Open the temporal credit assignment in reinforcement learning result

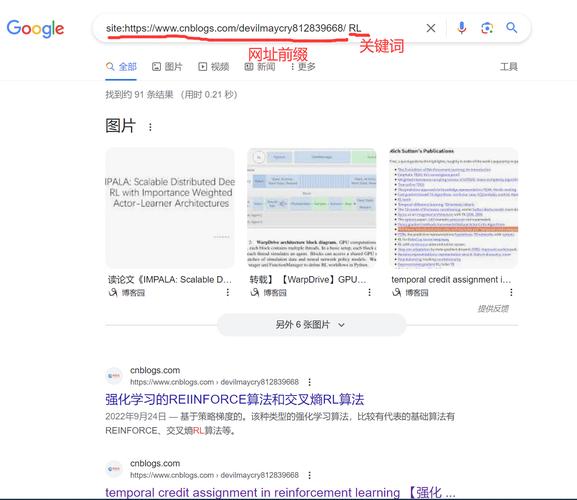pos(280,492)
